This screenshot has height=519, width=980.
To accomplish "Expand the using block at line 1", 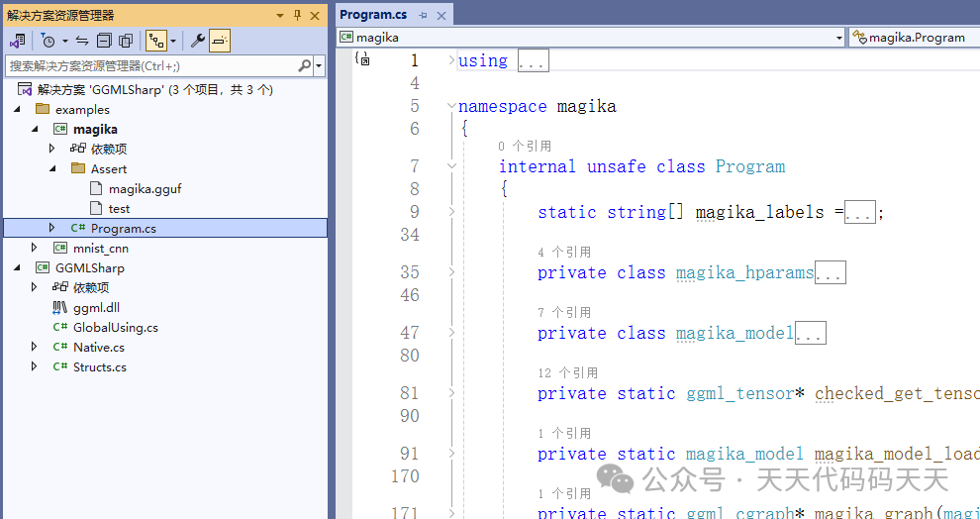I will coord(451,60).
